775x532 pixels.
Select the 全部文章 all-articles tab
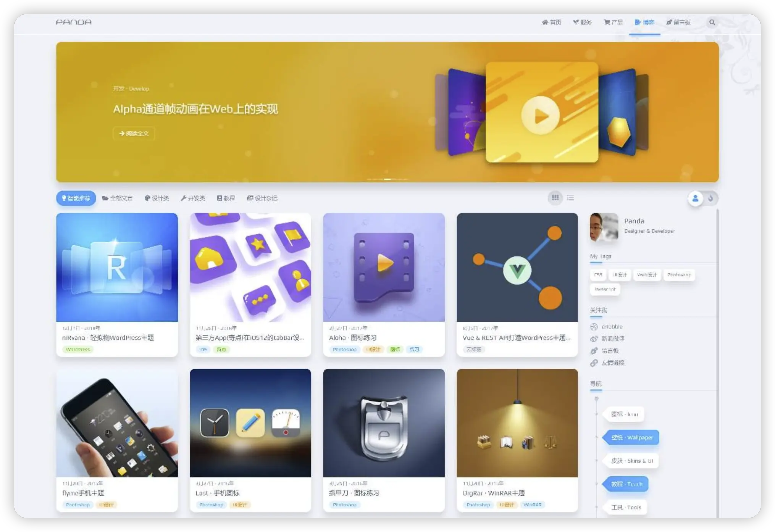(117, 198)
